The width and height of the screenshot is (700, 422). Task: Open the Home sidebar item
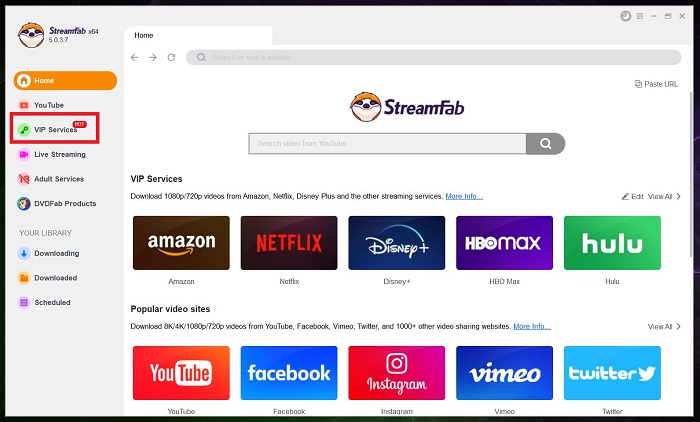pos(65,80)
